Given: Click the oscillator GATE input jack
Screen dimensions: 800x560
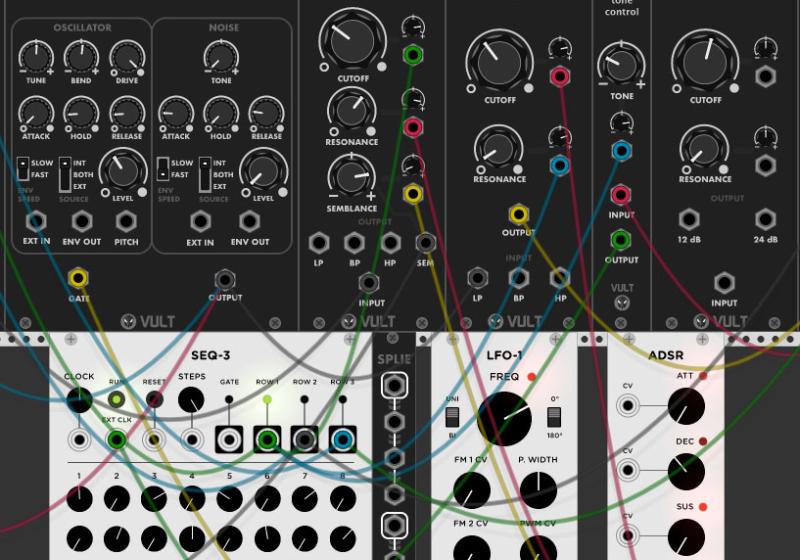Looking at the screenshot, I should 78,277.
